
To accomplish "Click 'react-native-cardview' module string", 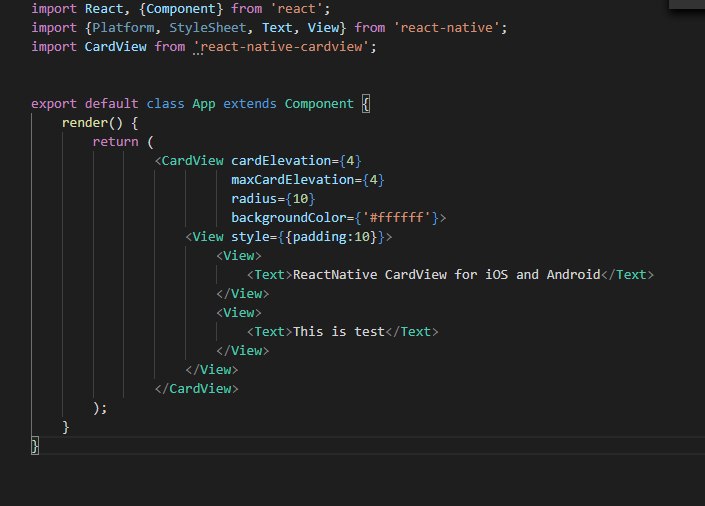I will 281,47.
